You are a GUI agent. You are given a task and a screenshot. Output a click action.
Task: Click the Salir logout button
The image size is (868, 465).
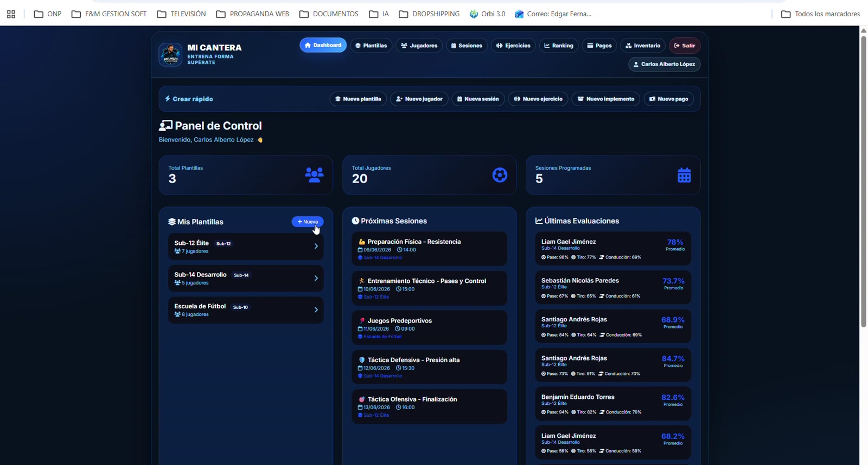click(685, 46)
